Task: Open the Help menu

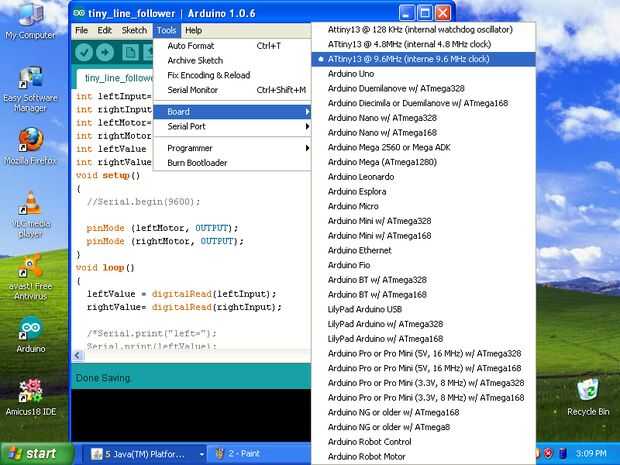Action: (x=193, y=30)
